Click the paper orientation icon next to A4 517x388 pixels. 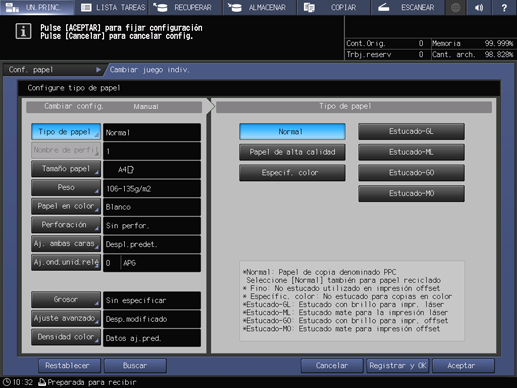pos(130,170)
